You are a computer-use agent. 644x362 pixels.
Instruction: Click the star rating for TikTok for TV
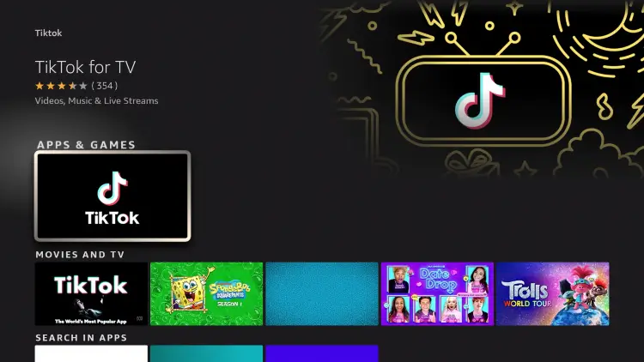61,86
